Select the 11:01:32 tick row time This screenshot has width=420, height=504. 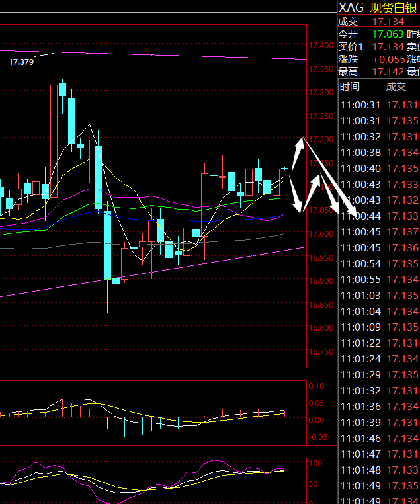point(360,390)
